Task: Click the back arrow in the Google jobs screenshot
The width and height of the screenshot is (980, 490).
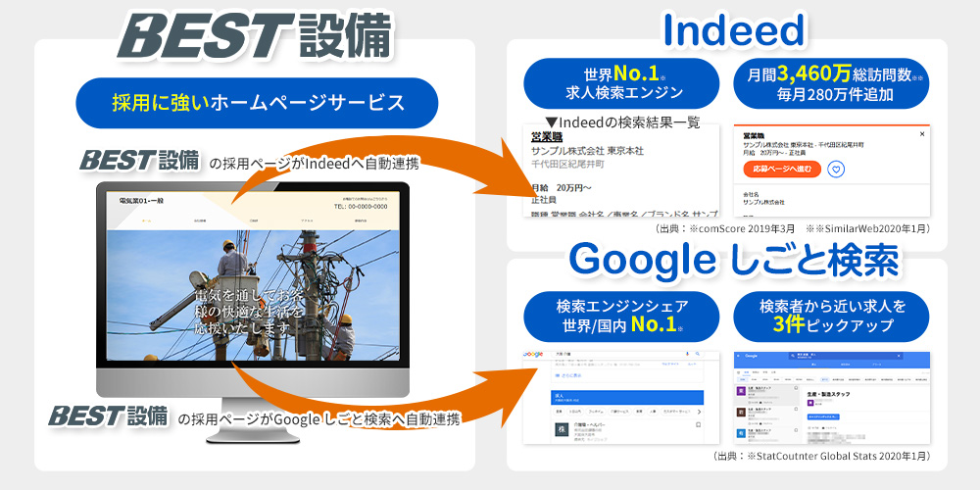Action: 738,356
